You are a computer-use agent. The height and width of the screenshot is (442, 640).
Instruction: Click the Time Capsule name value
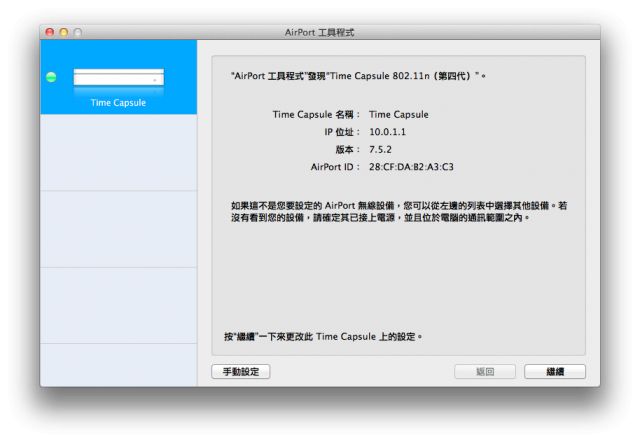[399, 114]
